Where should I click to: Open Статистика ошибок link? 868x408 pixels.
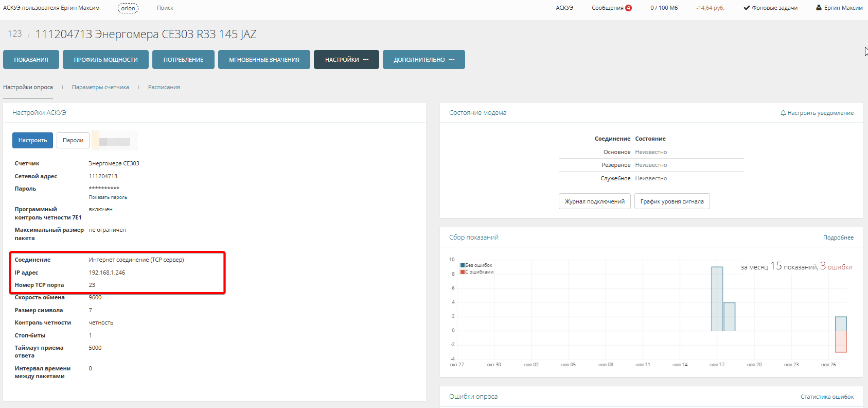(827, 397)
